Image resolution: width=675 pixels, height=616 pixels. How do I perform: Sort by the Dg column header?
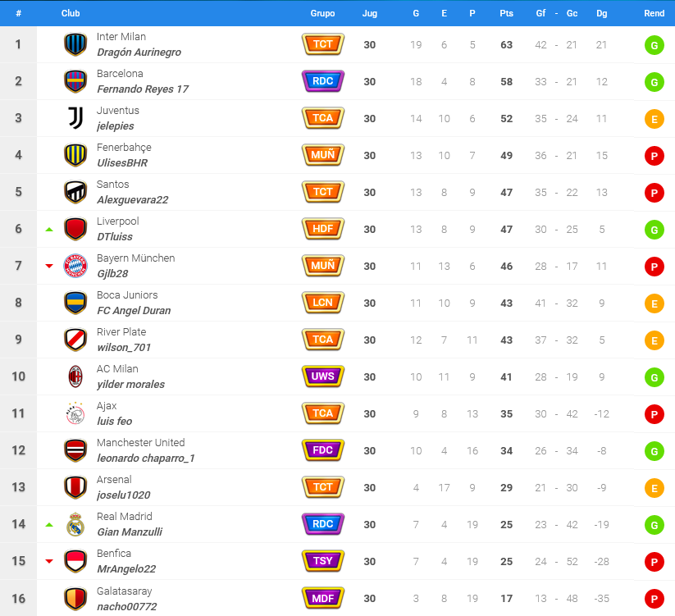pos(601,13)
